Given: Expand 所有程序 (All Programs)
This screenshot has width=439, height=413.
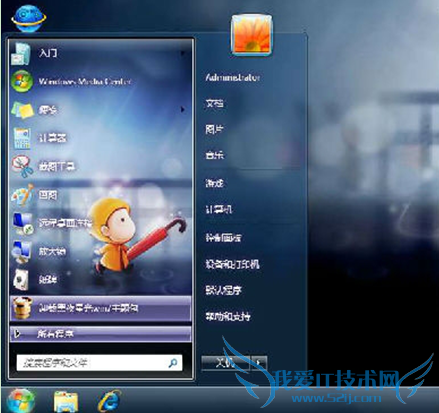Looking at the screenshot, I should pos(100,334).
